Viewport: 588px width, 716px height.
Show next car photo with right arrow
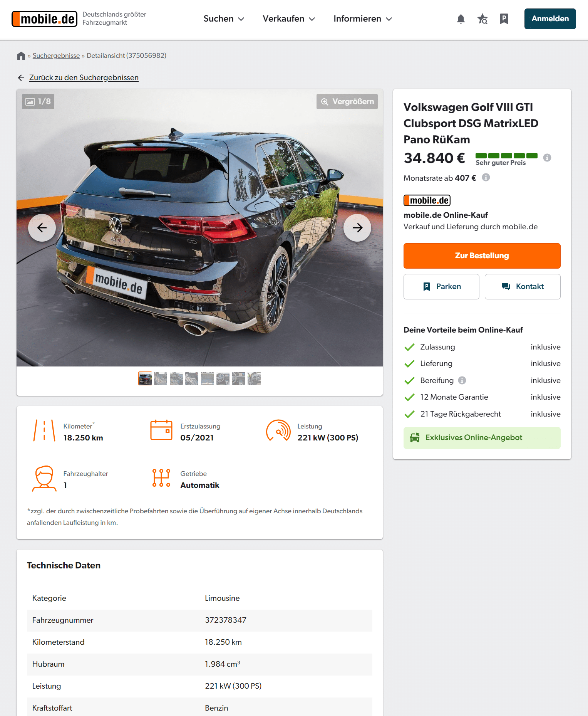(357, 228)
